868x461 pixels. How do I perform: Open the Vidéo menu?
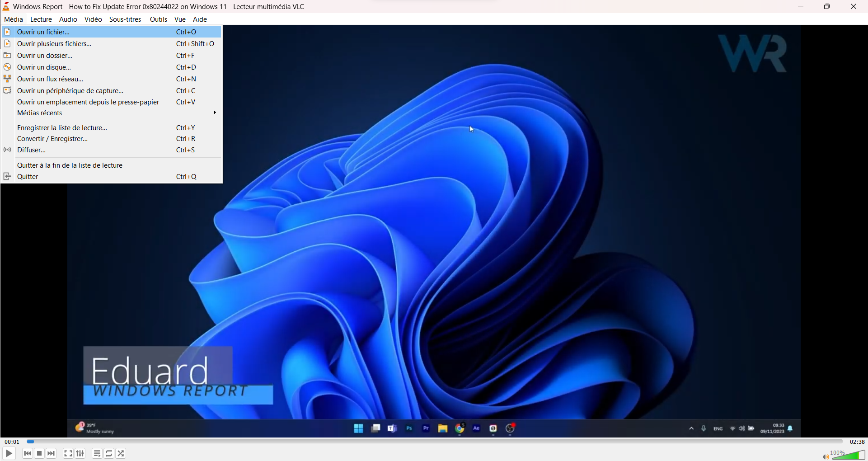(x=93, y=19)
